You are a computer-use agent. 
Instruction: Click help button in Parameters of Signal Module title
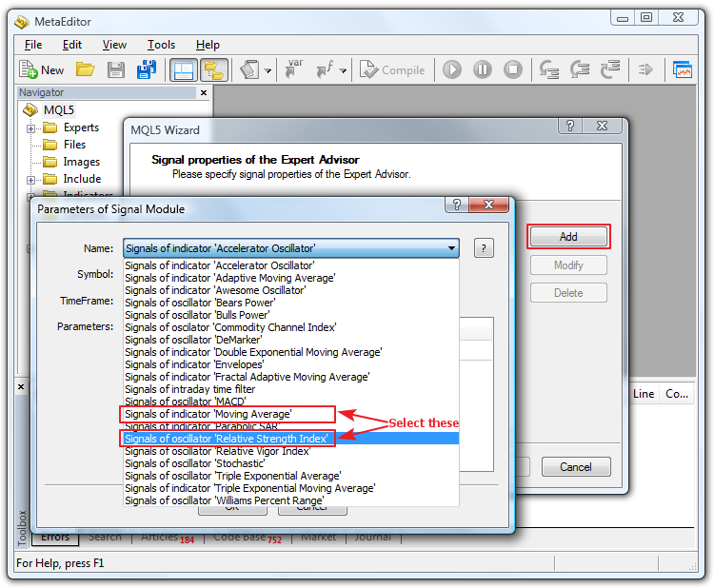(457, 205)
